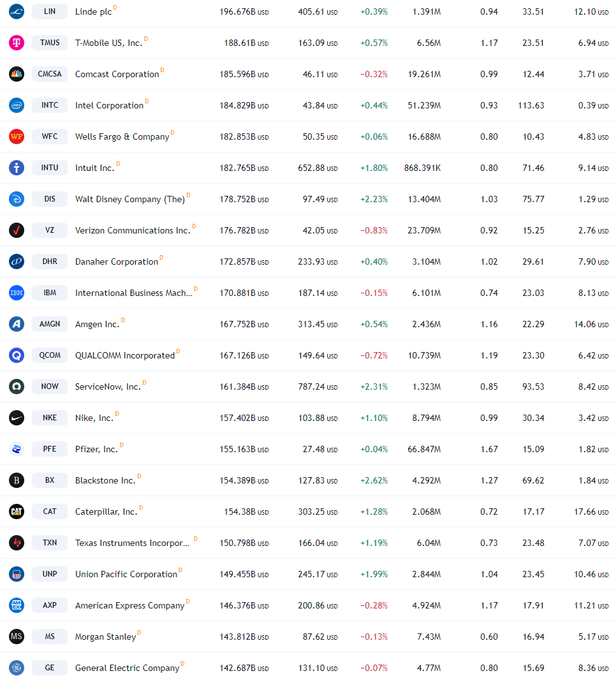616x678 pixels.
Task: Open Morgan Stanley company link
Action: pos(105,637)
